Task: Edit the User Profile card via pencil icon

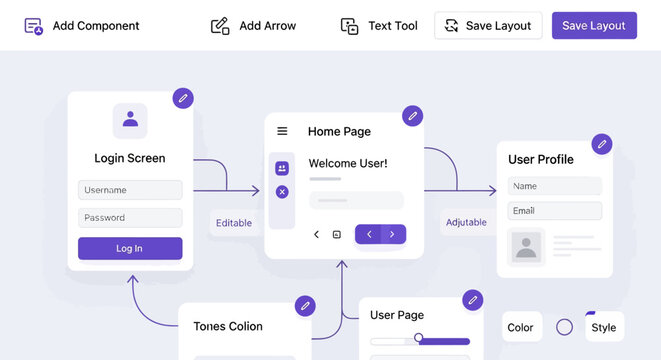Action: click(x=602, y=144)
